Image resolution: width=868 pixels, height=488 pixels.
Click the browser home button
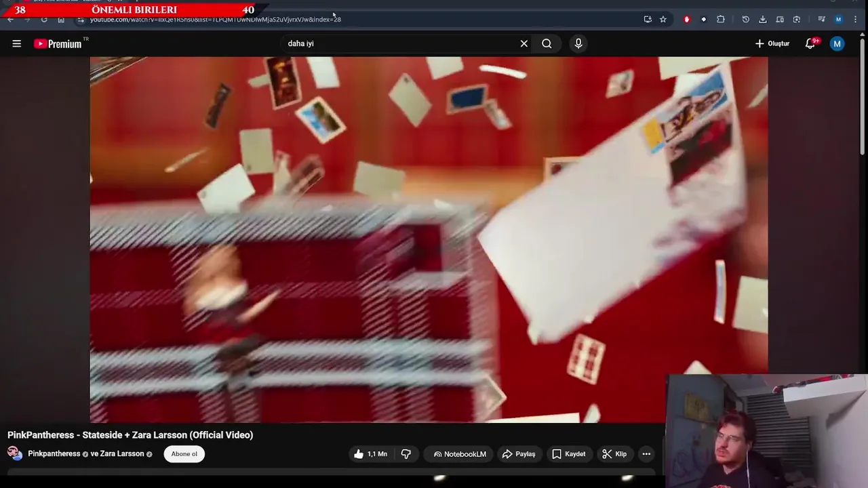click(61, 20)
